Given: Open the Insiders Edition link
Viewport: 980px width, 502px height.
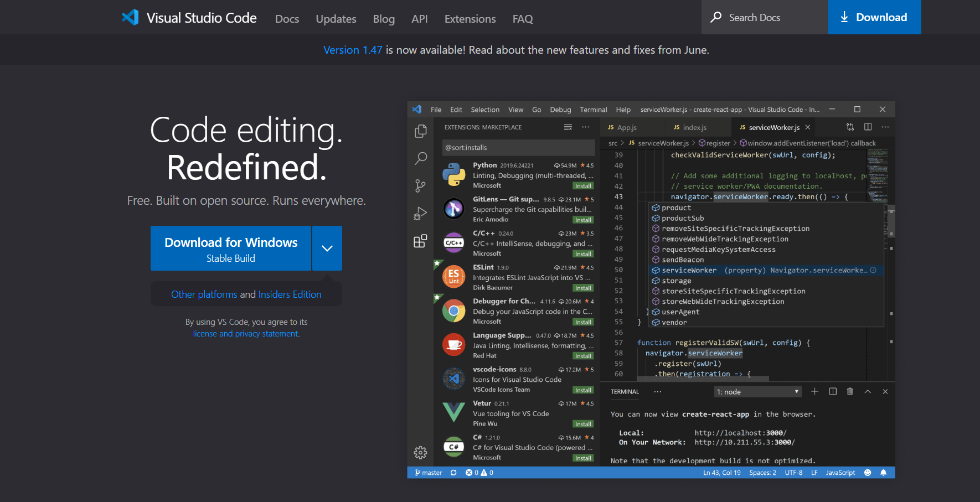Looking at the screenshot, I should 290,294.
